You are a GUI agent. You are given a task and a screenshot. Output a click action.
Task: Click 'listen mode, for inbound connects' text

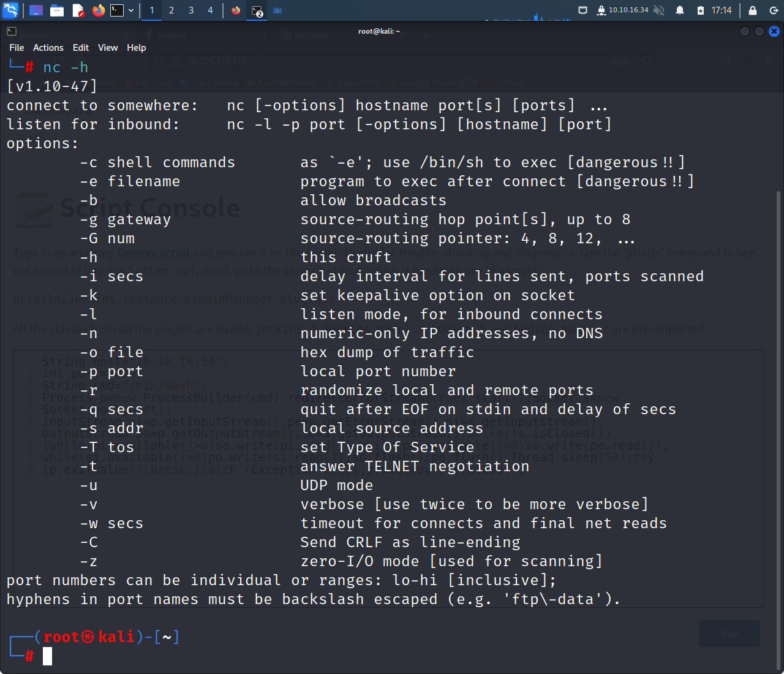click(451, 314)
